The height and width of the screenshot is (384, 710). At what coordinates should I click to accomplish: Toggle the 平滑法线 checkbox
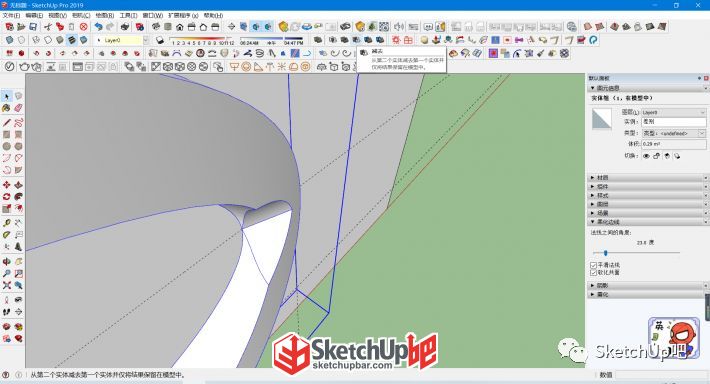pyautogui.click(x=593, y=265)
